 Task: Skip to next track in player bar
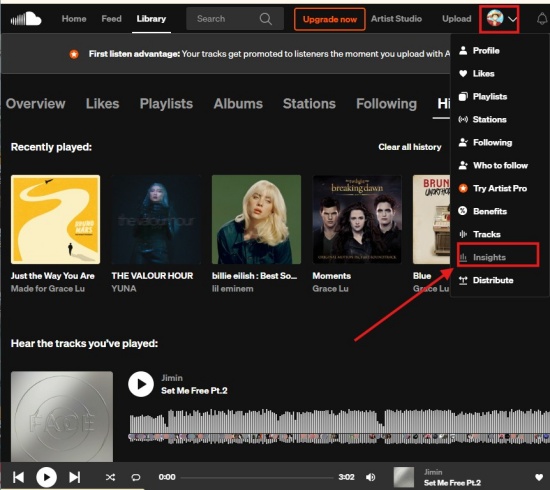point(74,477)
